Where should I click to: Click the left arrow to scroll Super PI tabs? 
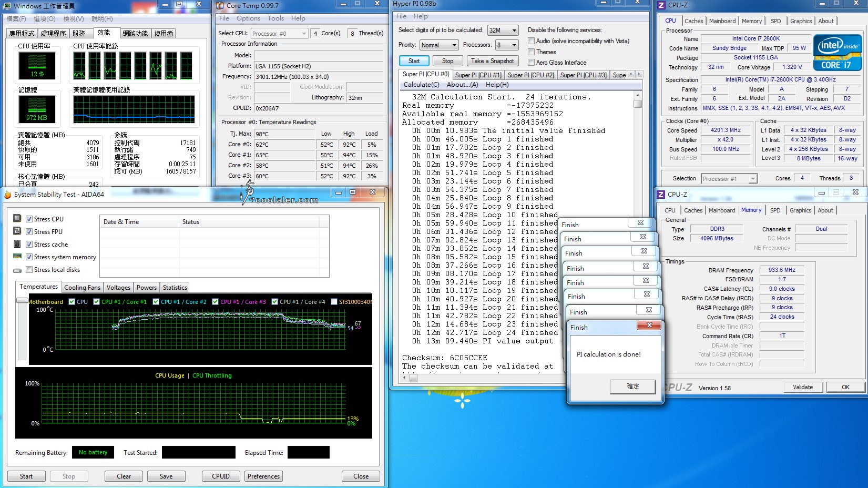click(x=631, y=74)
